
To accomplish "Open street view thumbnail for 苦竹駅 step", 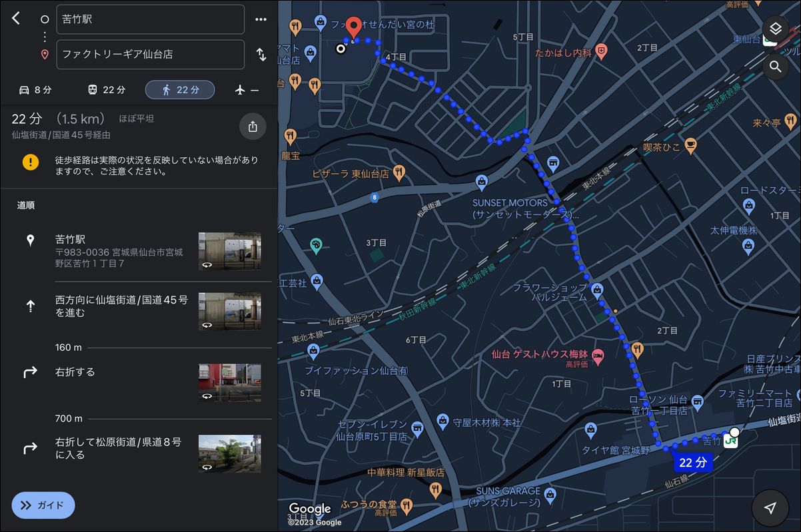I will pos(230,251).
